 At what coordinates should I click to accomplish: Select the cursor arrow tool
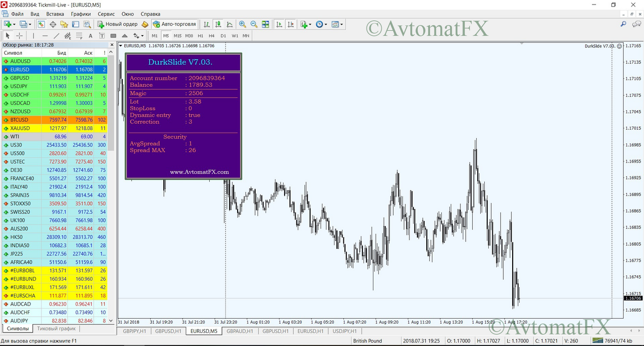point(7,35)
